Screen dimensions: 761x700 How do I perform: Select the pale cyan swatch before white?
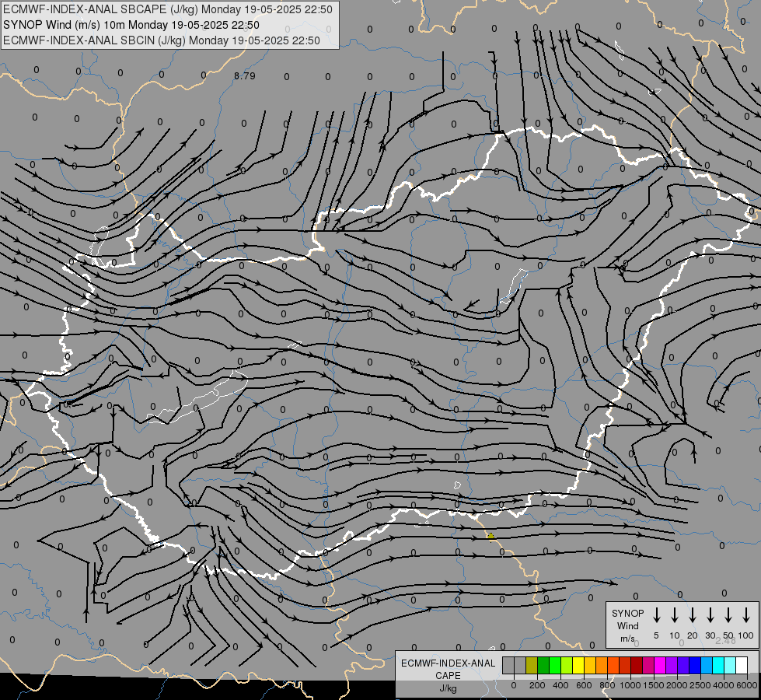pos(729,665)
